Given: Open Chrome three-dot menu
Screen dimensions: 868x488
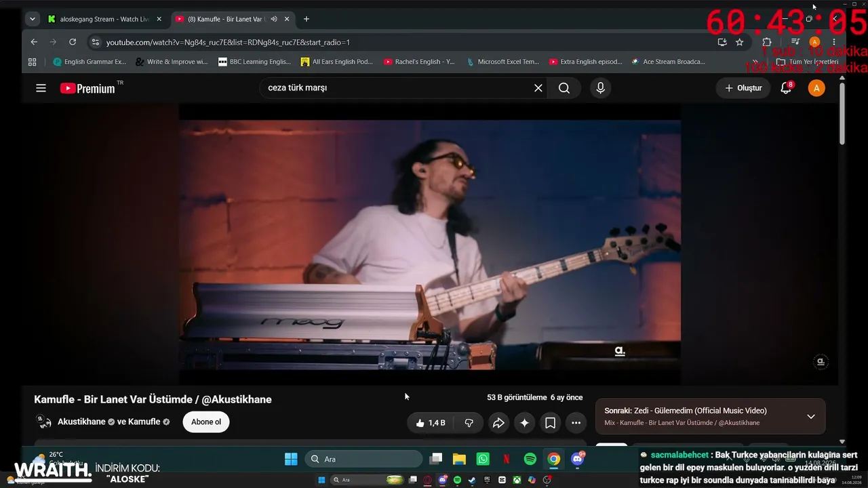Looking at the screenshot, I should point(833,42).
